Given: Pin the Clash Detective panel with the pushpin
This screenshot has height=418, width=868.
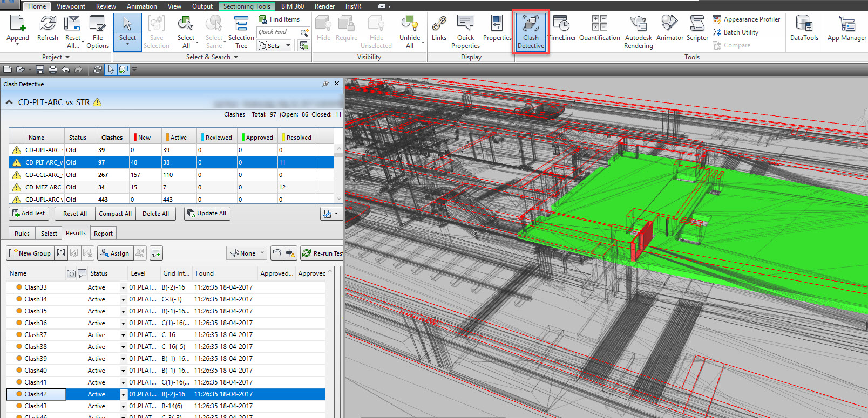Looking at the screenshot, I should [x=325, y=84].
